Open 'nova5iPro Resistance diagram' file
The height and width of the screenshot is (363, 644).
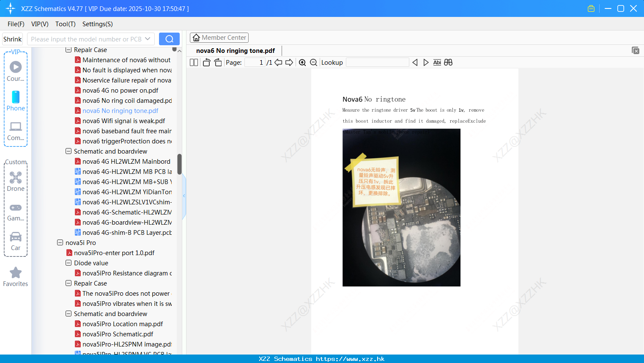pos(123,273)
